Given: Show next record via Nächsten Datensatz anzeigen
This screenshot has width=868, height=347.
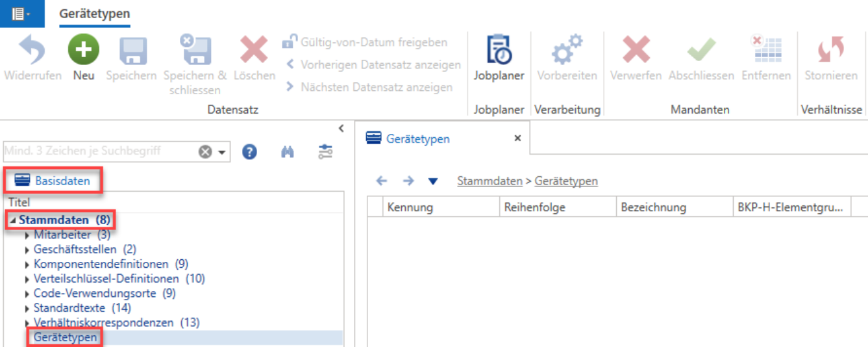Looking at the screenshot, I should (369, 86).
